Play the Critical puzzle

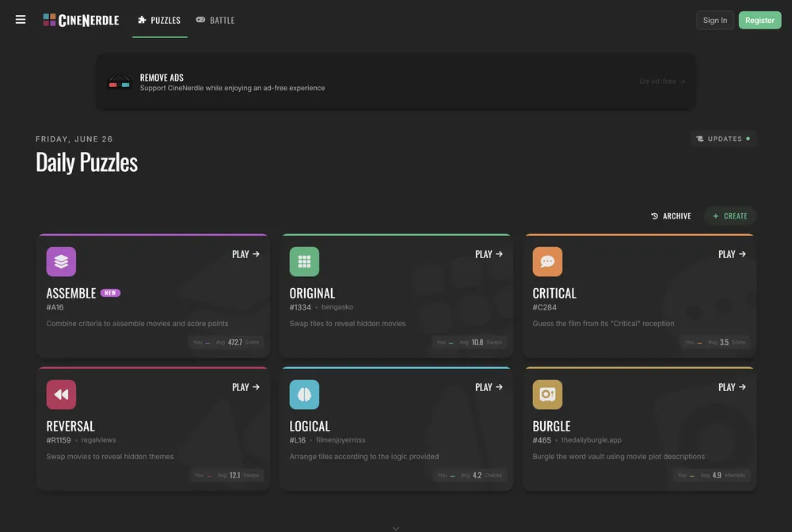(733, 254)
